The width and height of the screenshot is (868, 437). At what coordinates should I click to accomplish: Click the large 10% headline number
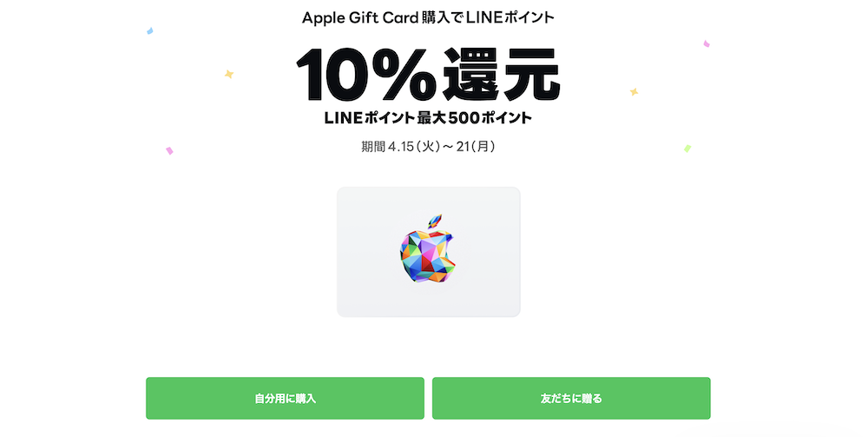pyautogui.click(x=366, y=75)
